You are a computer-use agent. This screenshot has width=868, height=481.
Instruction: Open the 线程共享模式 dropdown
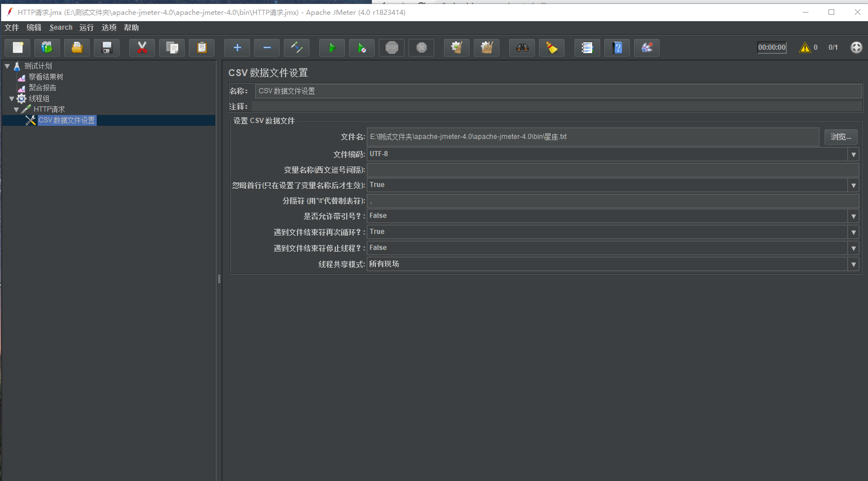point(613,264)
